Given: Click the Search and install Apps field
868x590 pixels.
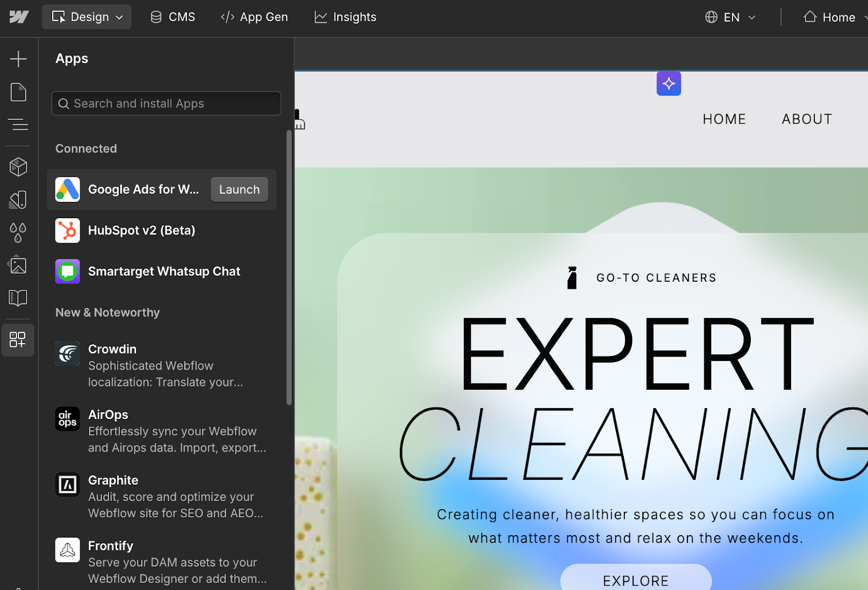Looking at the screenshot, I should click(x=166, y=104).
